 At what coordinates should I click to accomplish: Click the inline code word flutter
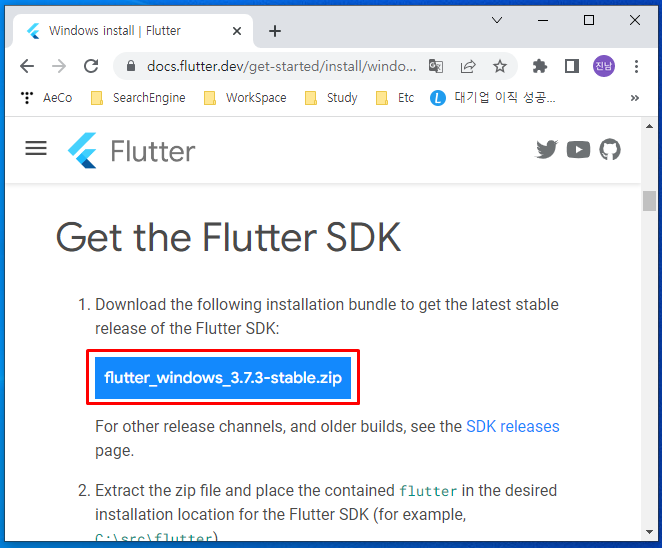pos(428,491)
